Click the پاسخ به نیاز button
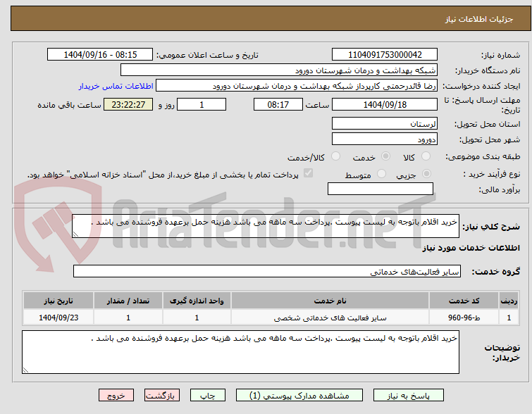532x414 pixels. pyautogui.click(x=409, y=396)
